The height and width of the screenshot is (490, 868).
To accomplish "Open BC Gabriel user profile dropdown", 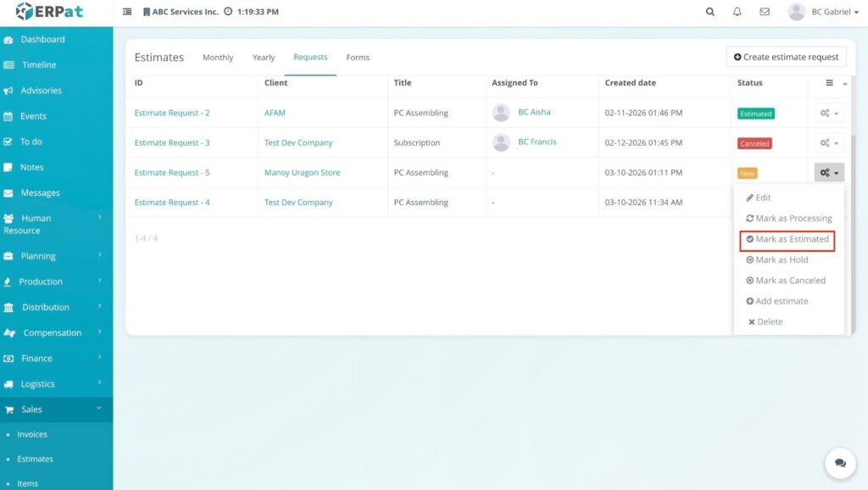I will point(821,12).
